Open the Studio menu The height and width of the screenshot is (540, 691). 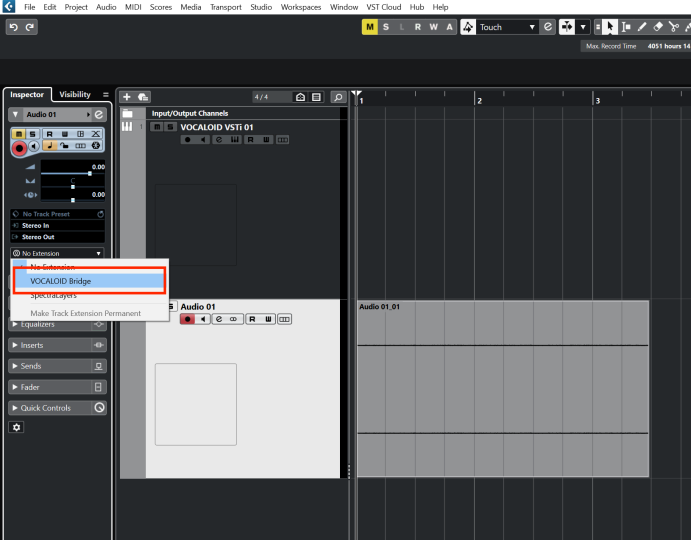pyautogui.click(x=261, y=7)
